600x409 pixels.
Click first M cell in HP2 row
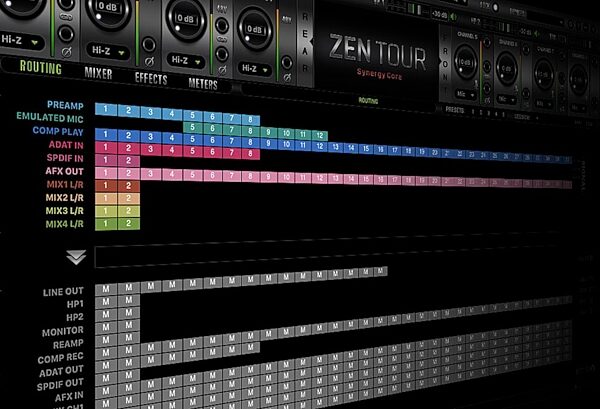(106, 314)
